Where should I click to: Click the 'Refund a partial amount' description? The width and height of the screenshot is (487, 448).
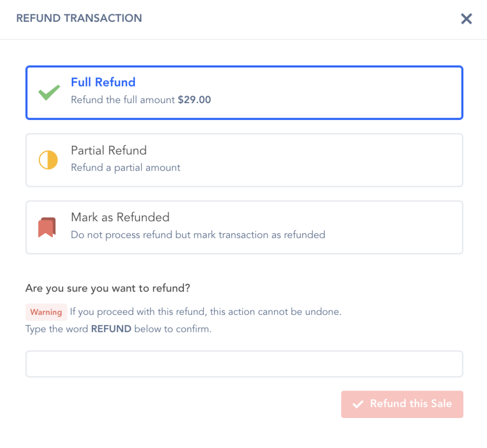tap(126, 167)
